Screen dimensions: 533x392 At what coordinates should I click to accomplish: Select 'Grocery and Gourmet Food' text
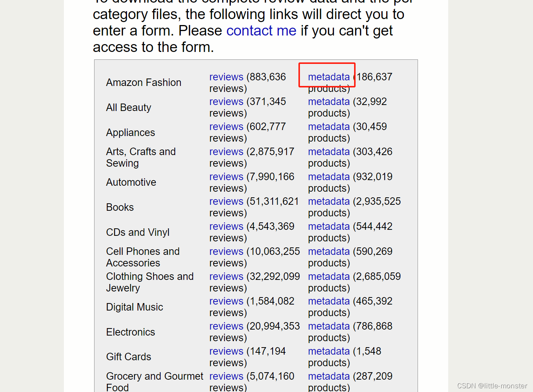click(x=155, y=382)
